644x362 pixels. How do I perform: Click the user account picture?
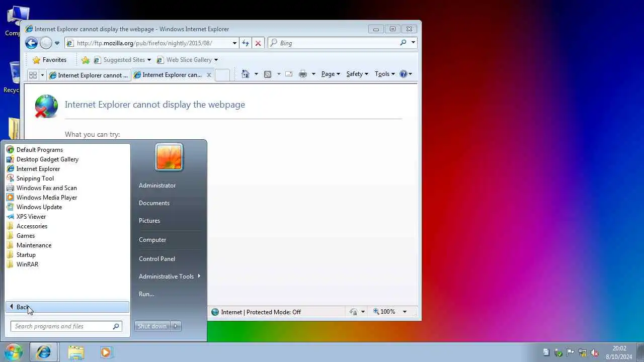(169, 157)
